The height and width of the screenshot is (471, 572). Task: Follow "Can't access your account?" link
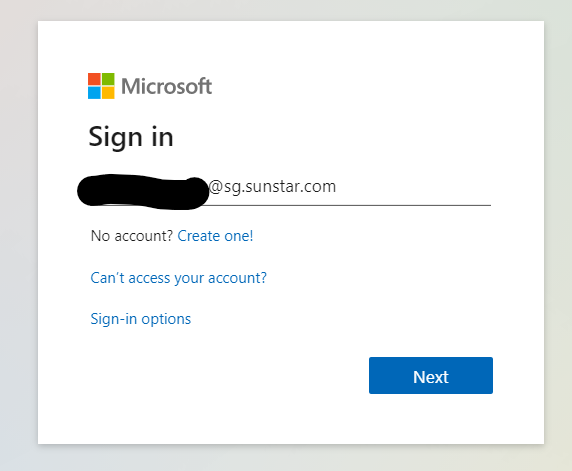(178, 278)
